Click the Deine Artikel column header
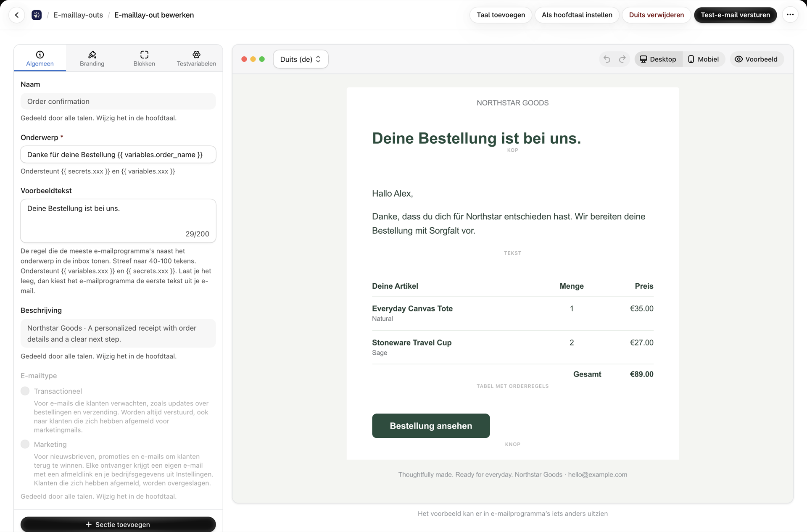Viewport: 807px width, 532px height. click(x=395, y=286)
